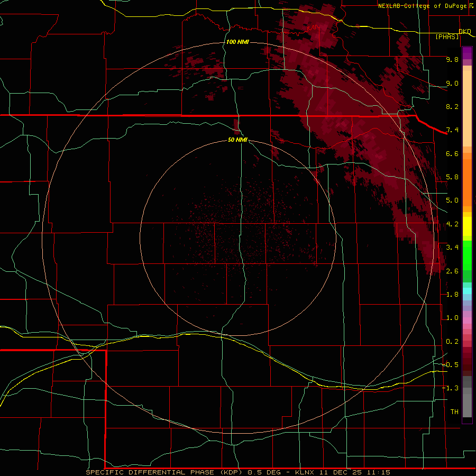Image resolution: width=476 pixels, height=476 pixels.
Task: Click the orange segment of the color scale
Action: tap(467, 182)
